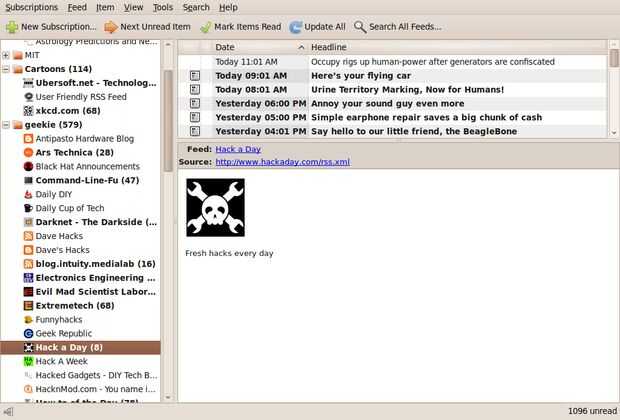Click the Evil Mad Scientist feed icon
The height and width of the screenshot is (420, 620).
click(28, 292)
